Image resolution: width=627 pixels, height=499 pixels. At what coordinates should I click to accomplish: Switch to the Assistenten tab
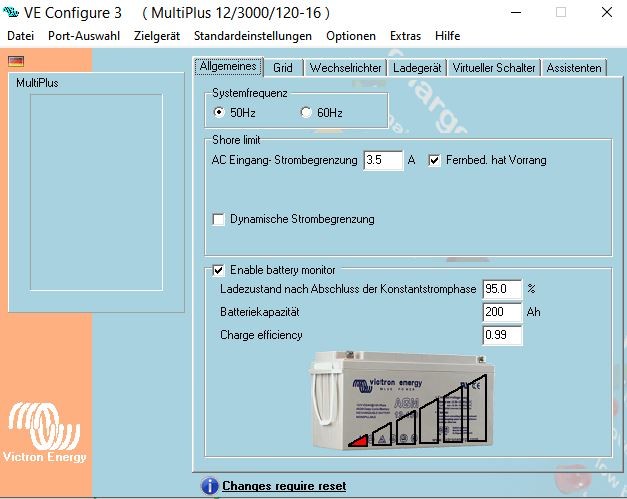574,68
